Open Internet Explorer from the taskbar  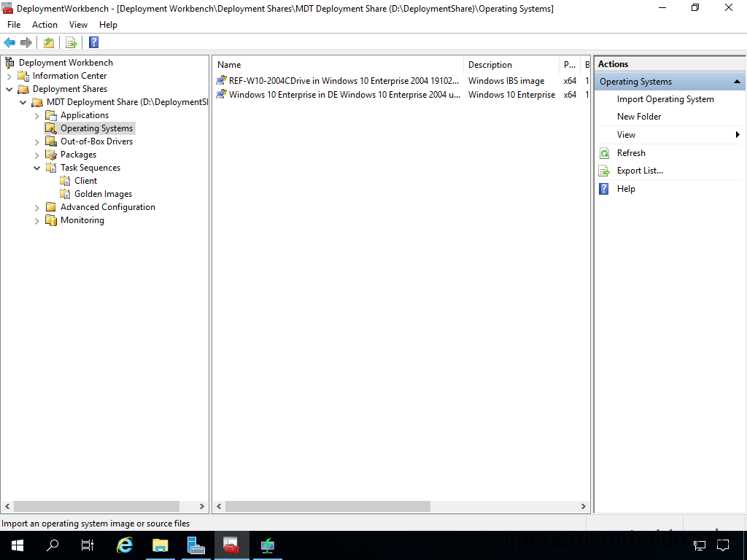pos(125,545)
